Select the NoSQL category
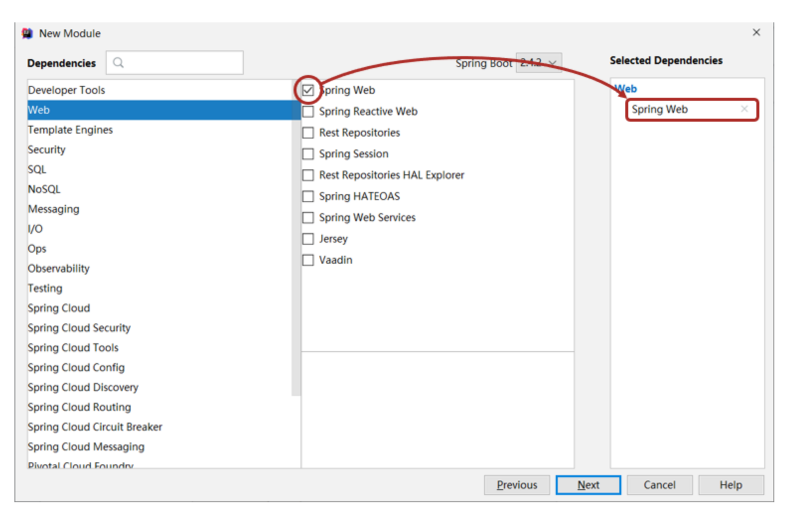The image size is (812, 513). point(160,189)
